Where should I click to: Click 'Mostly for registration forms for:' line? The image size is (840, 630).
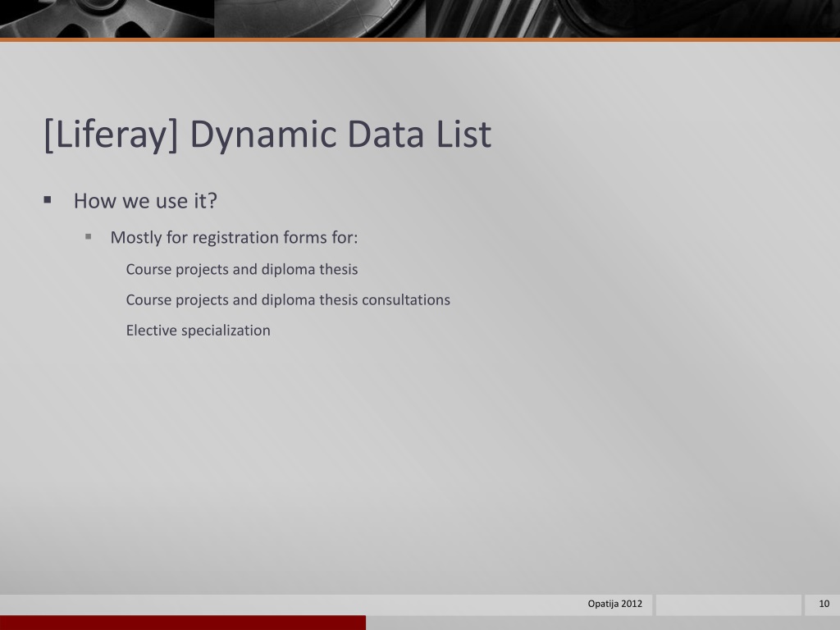coord(234,237)
